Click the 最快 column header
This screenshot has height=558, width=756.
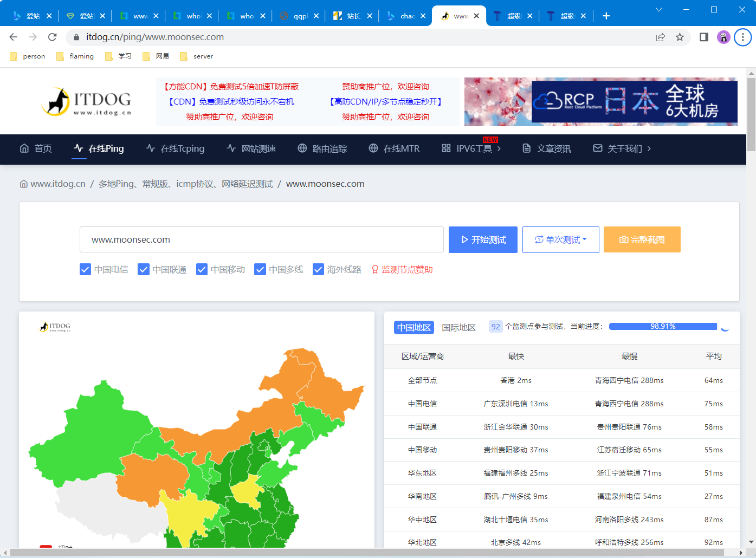pyautogui.click(x=516, y=356)
